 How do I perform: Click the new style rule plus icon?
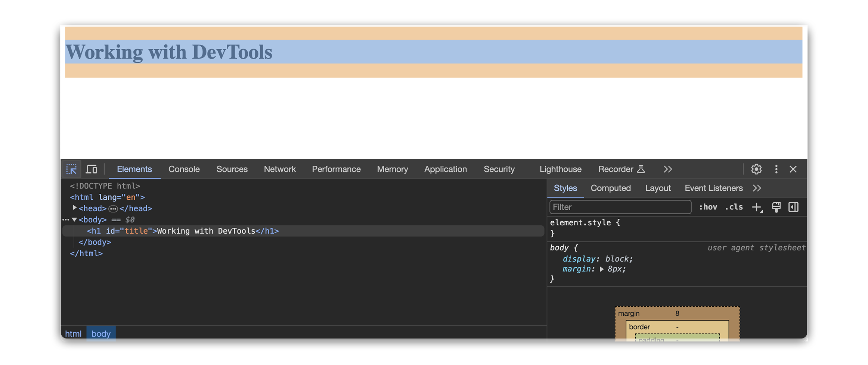[x=757, y=207]
